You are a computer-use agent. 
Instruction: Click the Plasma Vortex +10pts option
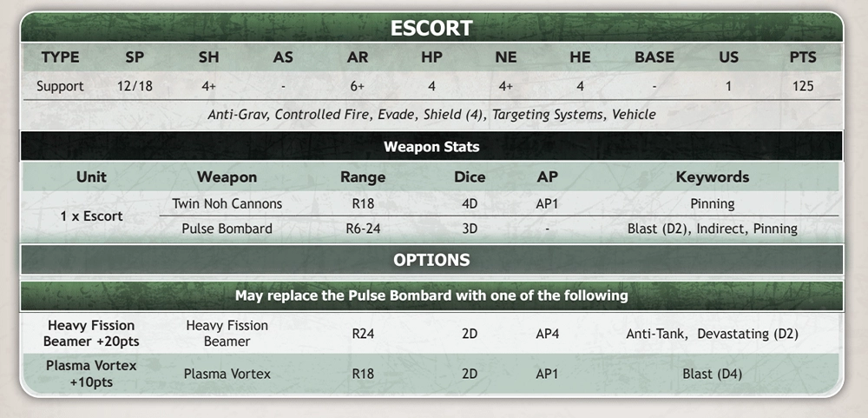[x=91, y=374]
